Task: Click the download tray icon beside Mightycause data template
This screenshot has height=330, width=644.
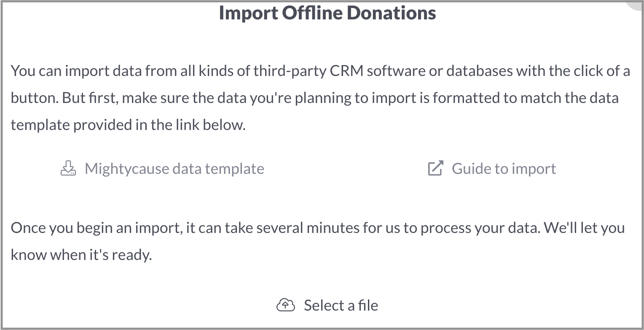Action: (x=68, y=168)
